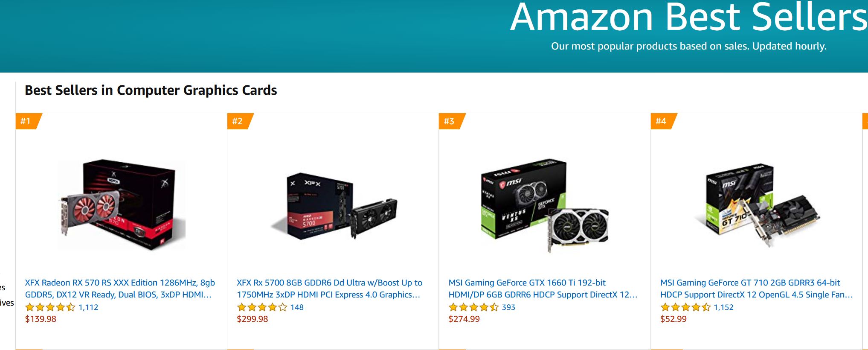This screenshot has height=350, width=868.
Task: Open the XFX Rx 5700 8GB title link
Action: click(x=329, y=289)
